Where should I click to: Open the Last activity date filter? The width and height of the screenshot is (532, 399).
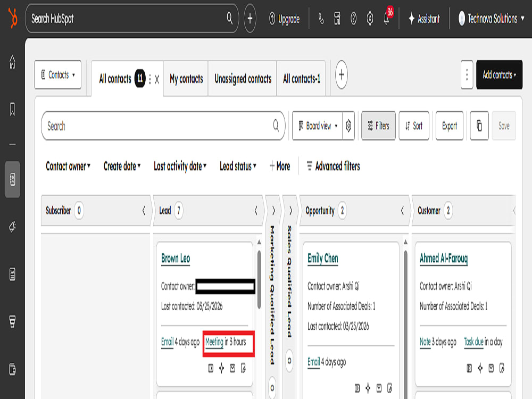click(180, 166)
